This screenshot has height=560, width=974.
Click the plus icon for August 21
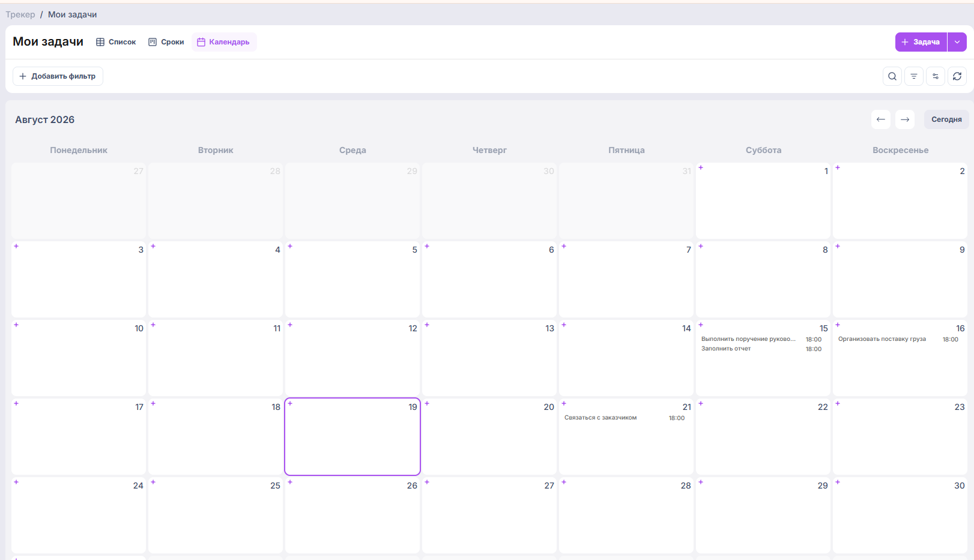[x=564, y=403]
